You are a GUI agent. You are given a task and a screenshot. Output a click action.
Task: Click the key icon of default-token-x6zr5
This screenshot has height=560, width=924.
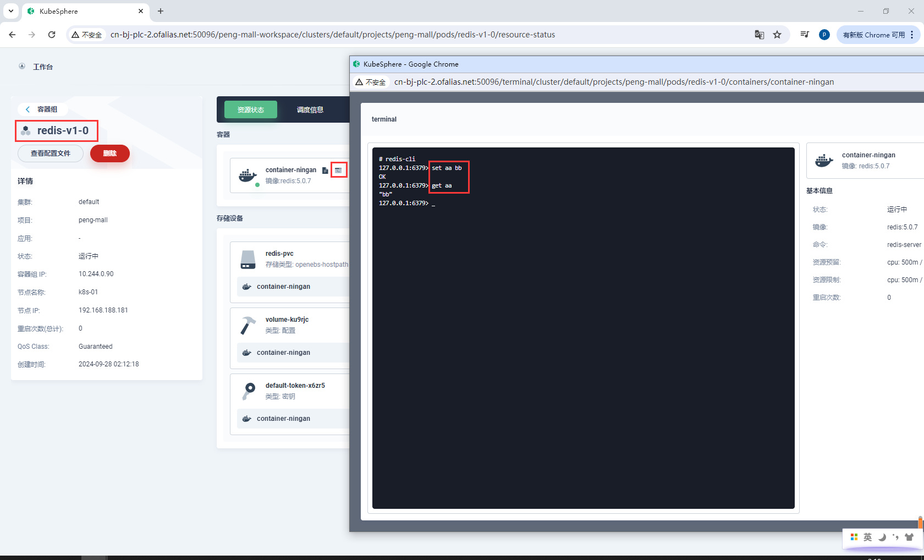(249, 391)
